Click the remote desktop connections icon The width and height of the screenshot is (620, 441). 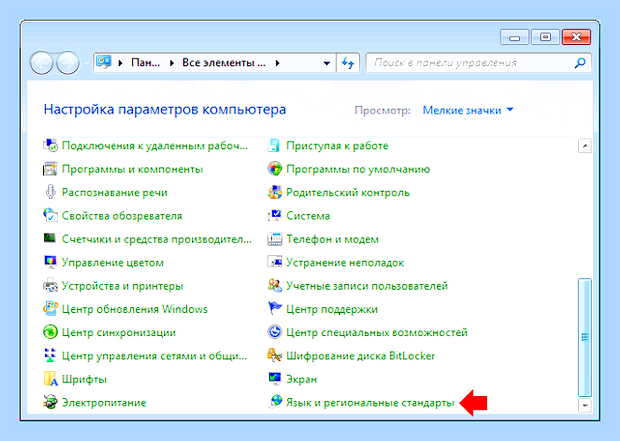point(50,146)
